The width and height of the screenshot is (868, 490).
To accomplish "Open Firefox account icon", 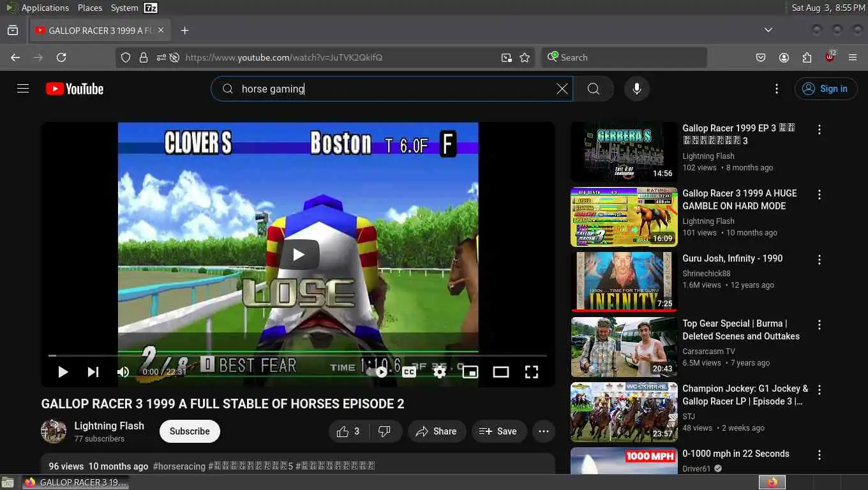I will tap(784, 57).
